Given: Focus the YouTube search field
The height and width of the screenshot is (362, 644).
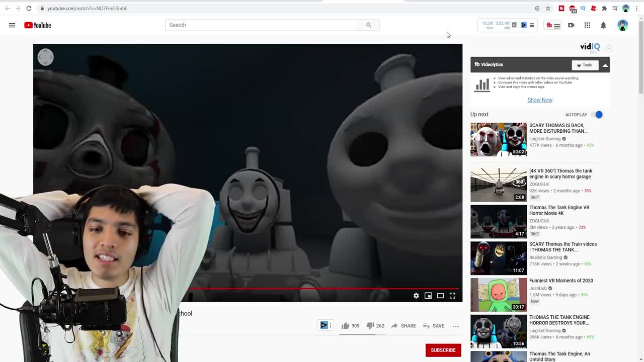Looking at the screenshot, I should [262, 25].
